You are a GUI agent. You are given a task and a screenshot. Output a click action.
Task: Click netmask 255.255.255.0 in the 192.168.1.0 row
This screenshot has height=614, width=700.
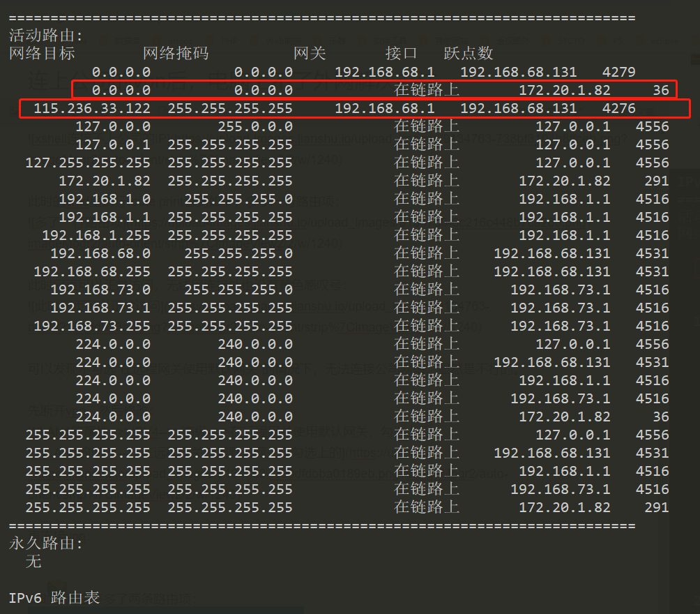click(238, 199)
